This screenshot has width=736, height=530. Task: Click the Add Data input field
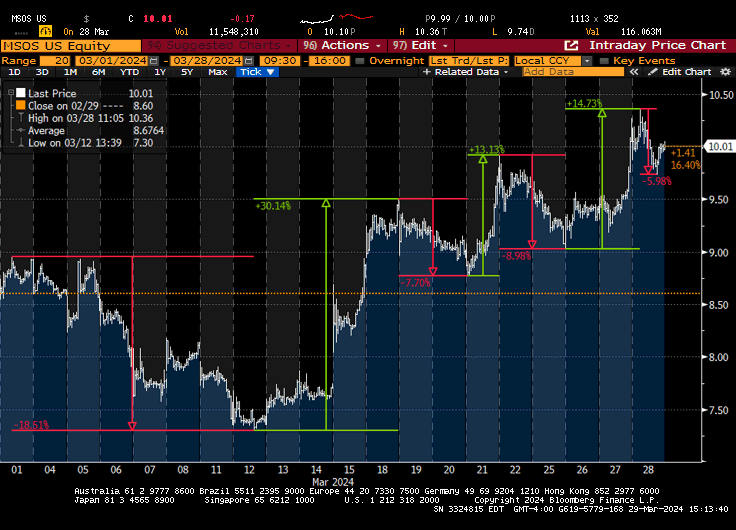[573, 72]
